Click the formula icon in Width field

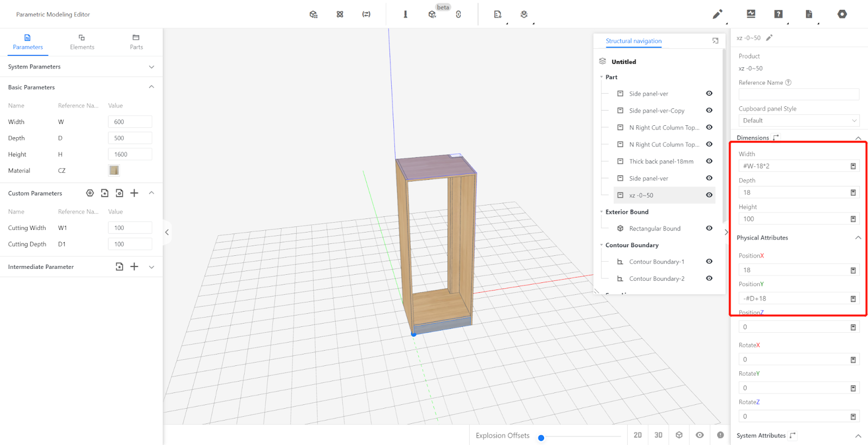(x=853, y=166)
